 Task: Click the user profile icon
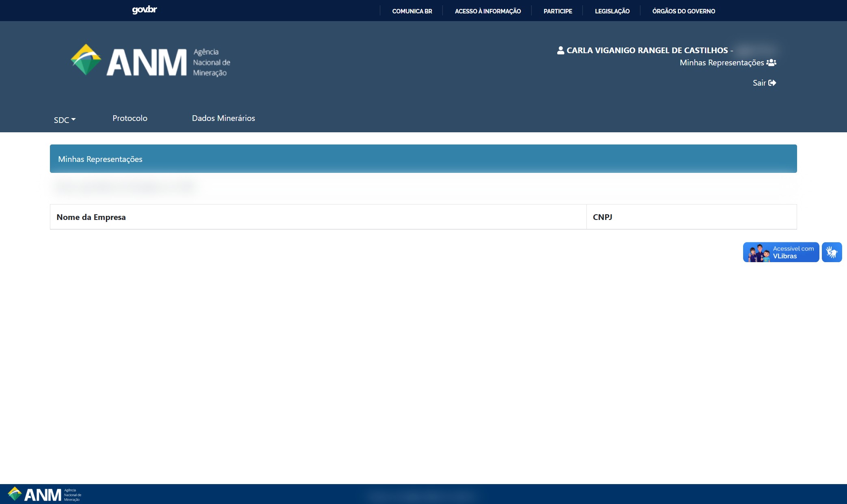[560, 50]
